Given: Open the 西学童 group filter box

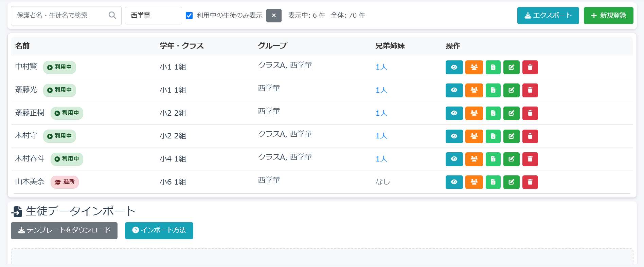Looking at the screenshot, I should [154, 16].
